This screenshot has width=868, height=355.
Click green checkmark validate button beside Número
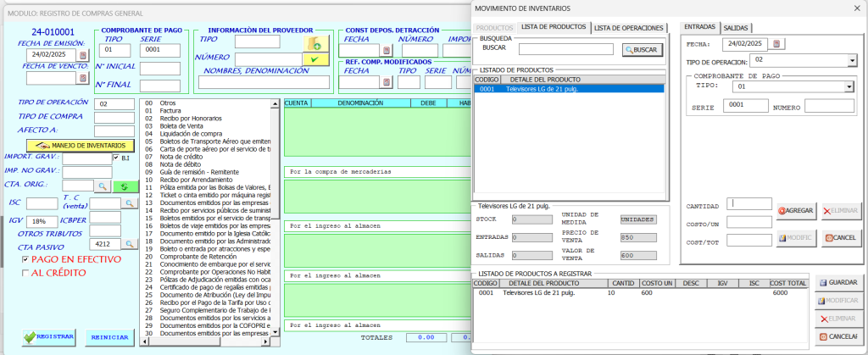pyautogui.click(x=316, y=58)
